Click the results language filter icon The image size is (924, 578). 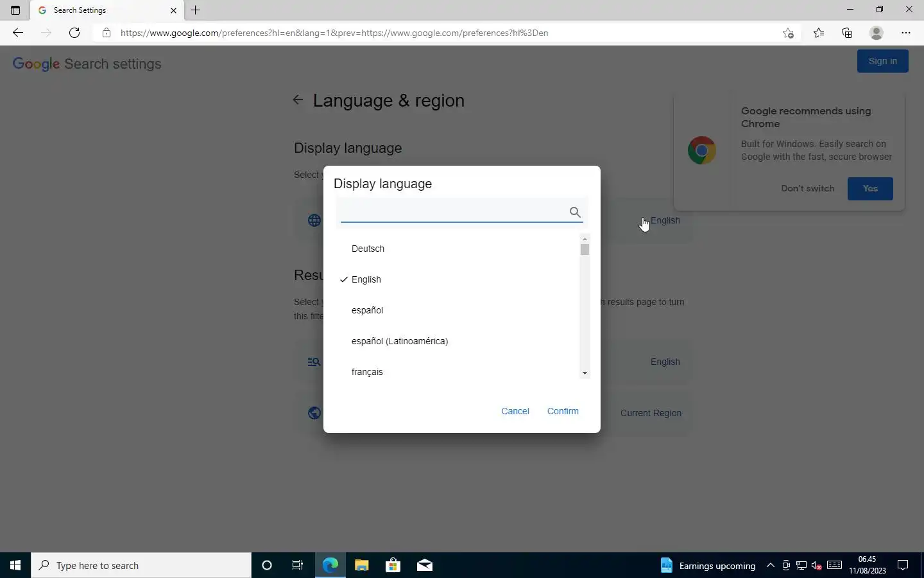tap(314, 362)
